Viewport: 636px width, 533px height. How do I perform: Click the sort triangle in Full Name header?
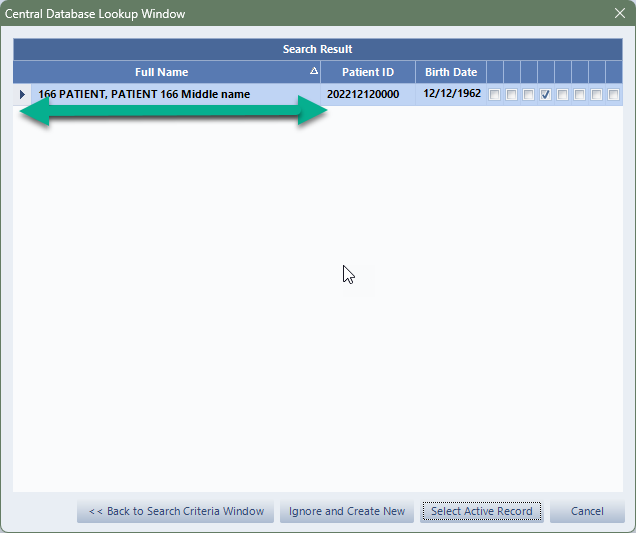[x=314, y=72]
